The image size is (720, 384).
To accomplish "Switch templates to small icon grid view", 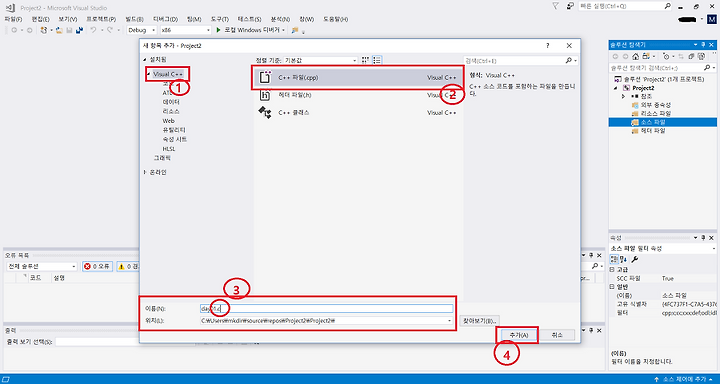I will coord(366,60).
